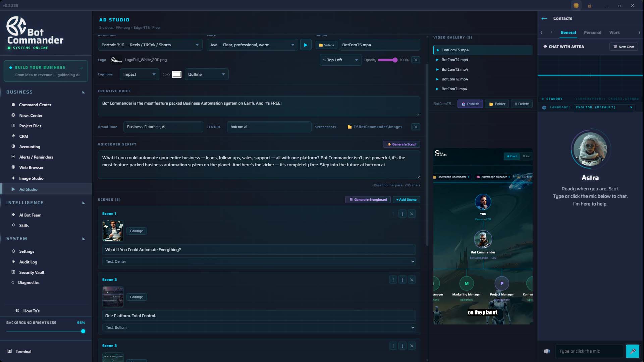Open Scene 2 Text: Bottom dropdown
This screenshot has height=362, width=644.
pyautogui.click(x=259, y=327)
